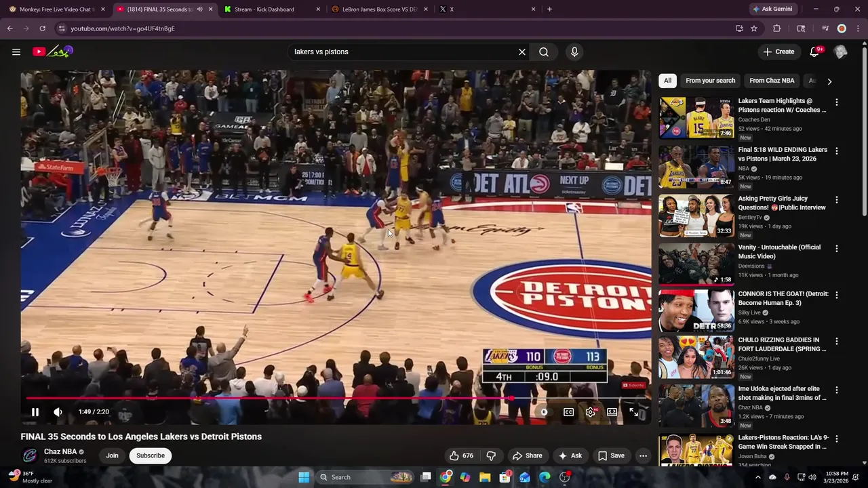Switch to the X browser tab
Viewport: 868px width, 488px height.
tap(487, 9)
